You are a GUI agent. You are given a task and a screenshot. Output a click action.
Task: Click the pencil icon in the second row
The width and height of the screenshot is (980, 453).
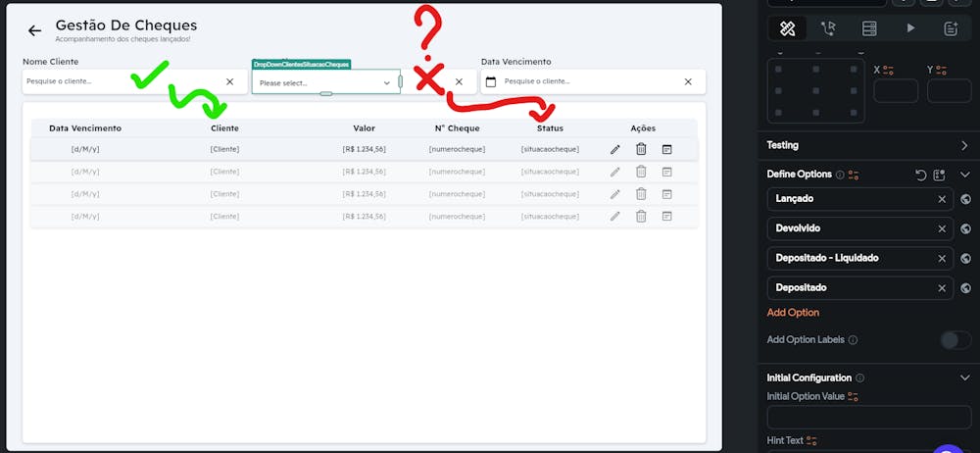pos(615,172)
